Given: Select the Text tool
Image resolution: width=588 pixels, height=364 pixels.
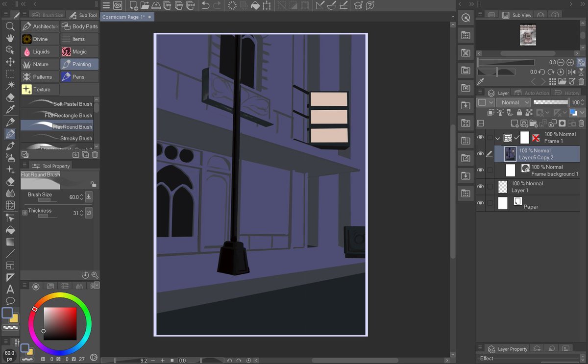Looking at the screenshot, I should pyautogui.click(x=10, y=289).
